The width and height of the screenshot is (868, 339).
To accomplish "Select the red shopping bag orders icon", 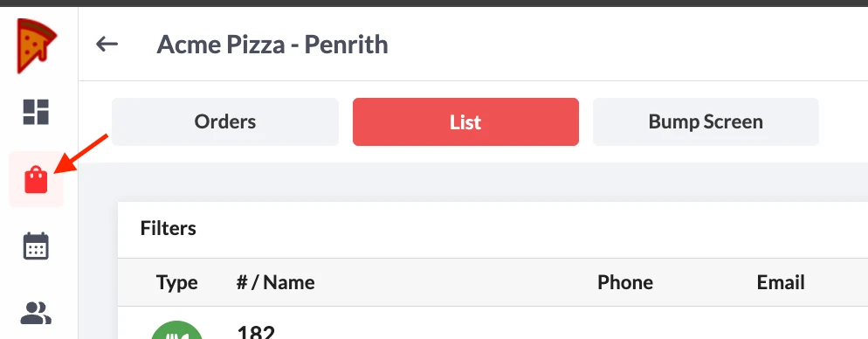I will [x=36, y=179].
